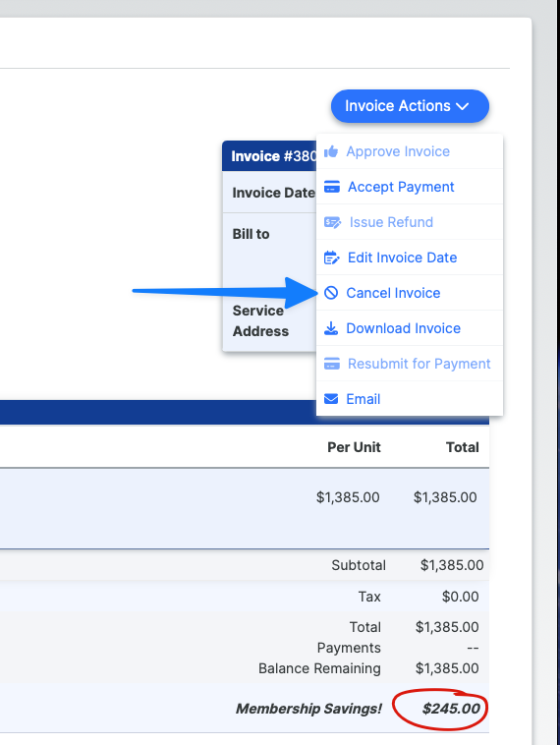Click the card icon beside Resubmit for Payment
The height and width of the screenshot is (745, 560).
331,364
